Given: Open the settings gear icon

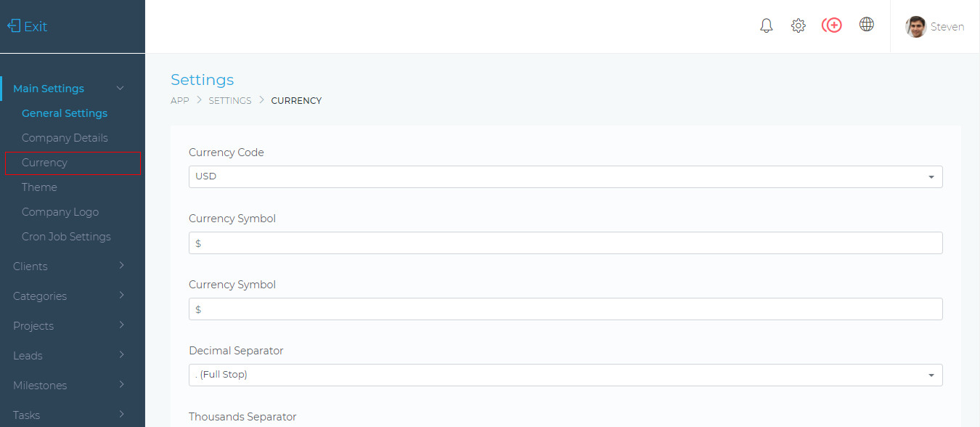Looking at the screenshot, I should pos(798,26).
